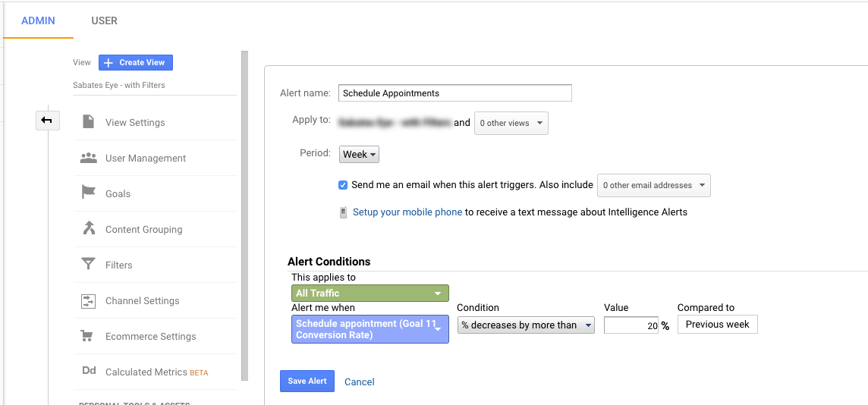
Task: Toggle the send email alert checkbox
Action: [343, 185]
